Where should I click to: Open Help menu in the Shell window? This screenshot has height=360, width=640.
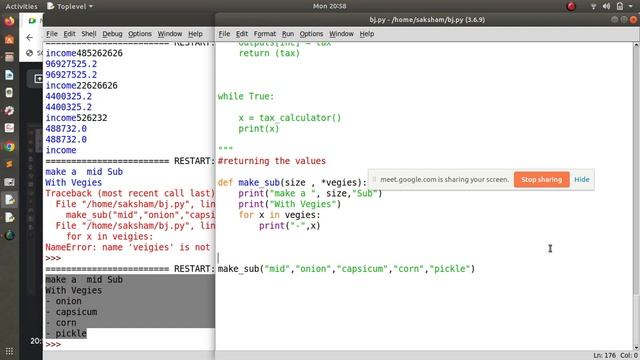tap(195, 34)
